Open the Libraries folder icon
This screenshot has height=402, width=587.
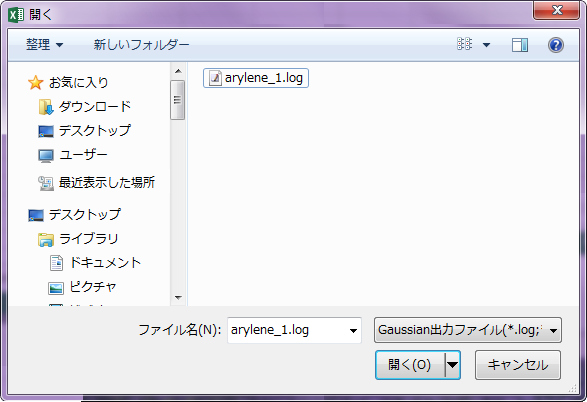click(46, 240)
